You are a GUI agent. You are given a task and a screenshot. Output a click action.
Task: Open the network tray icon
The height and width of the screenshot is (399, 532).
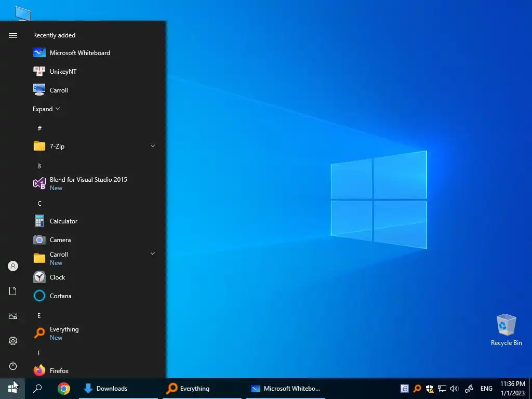pyautogui.click(x=442, y=389)
